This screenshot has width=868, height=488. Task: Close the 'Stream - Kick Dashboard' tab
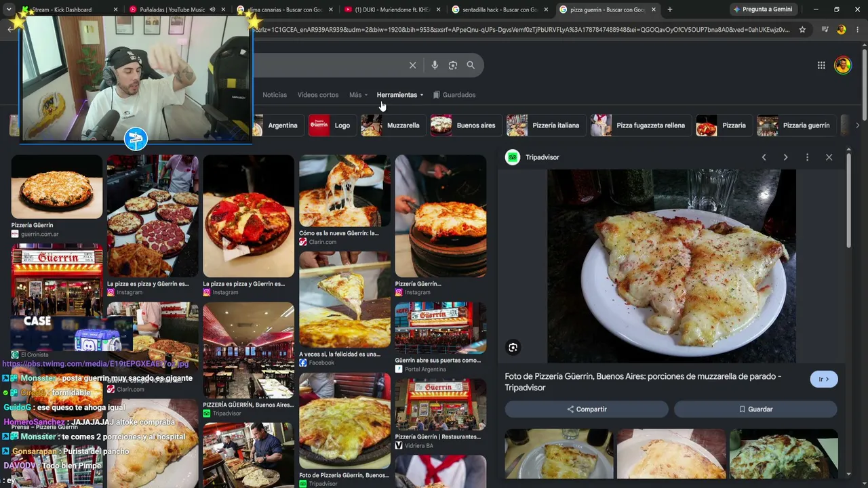116,9
